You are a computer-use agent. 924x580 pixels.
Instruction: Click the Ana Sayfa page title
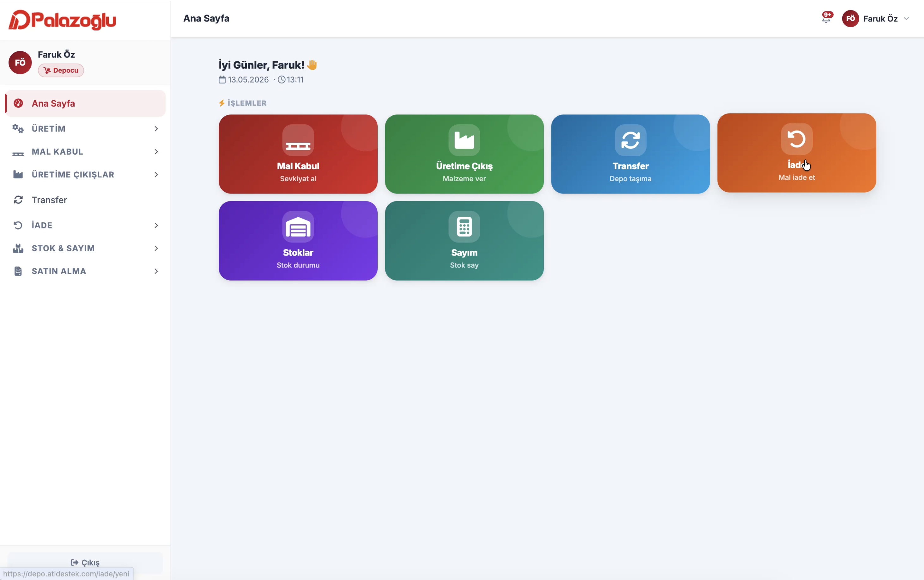tap(206, 18)
